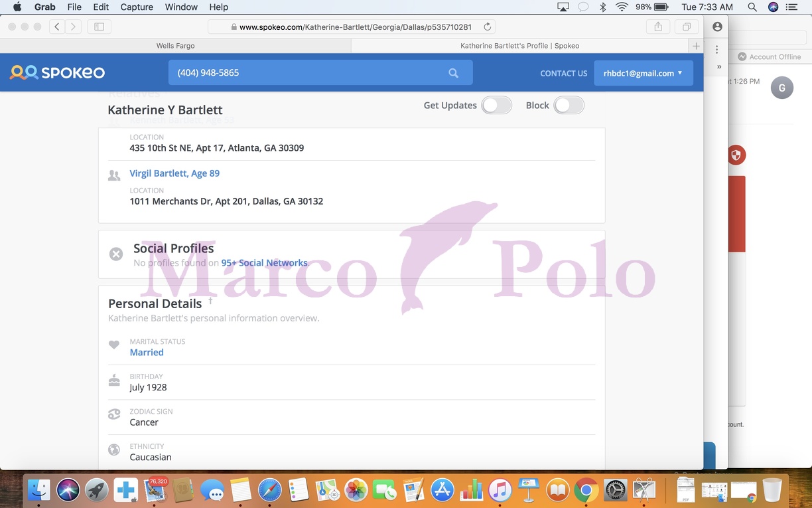The image size is (812, 508).
Task: Open App Store from the Dock
Action: pyautogui.click(x=442, y=491)
